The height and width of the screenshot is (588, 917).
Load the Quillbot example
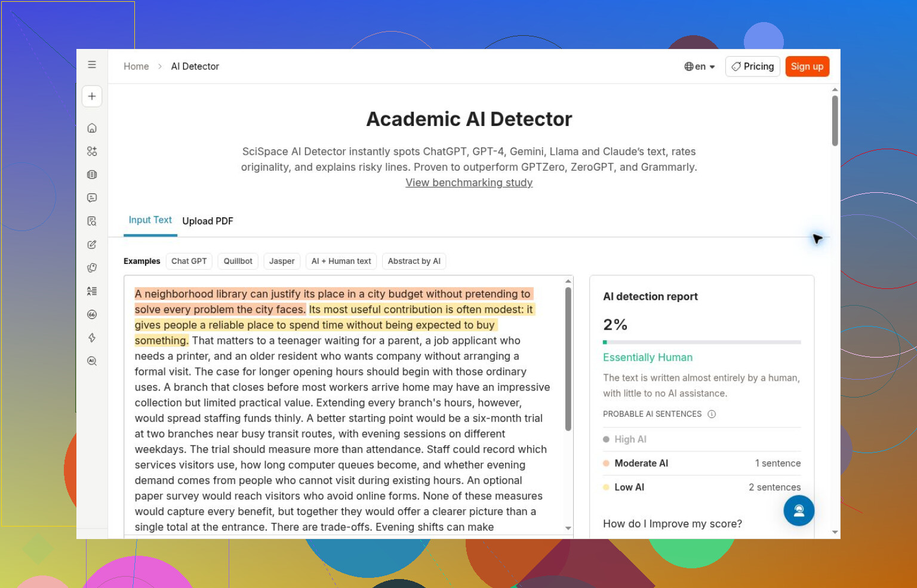(238, 261)
